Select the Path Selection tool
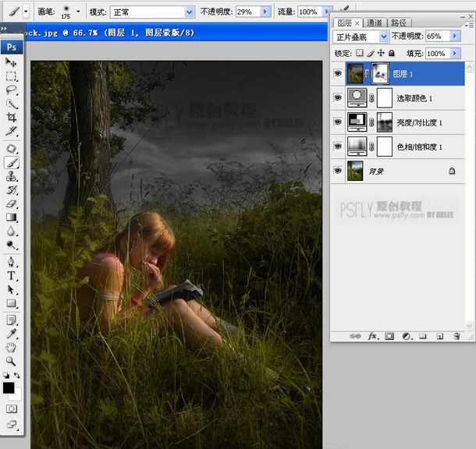 tap(11, 289)
